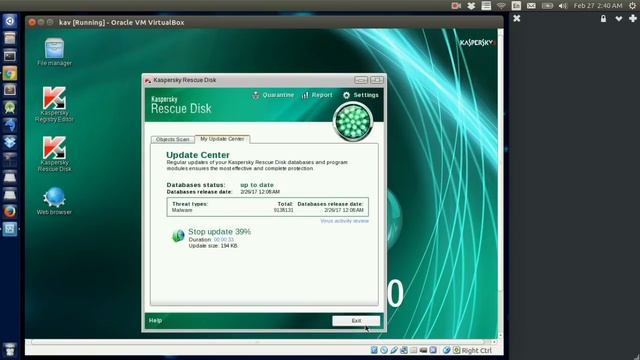Click the globe update icon
Viewport: 640px width, 360px height.
[178, 236]
